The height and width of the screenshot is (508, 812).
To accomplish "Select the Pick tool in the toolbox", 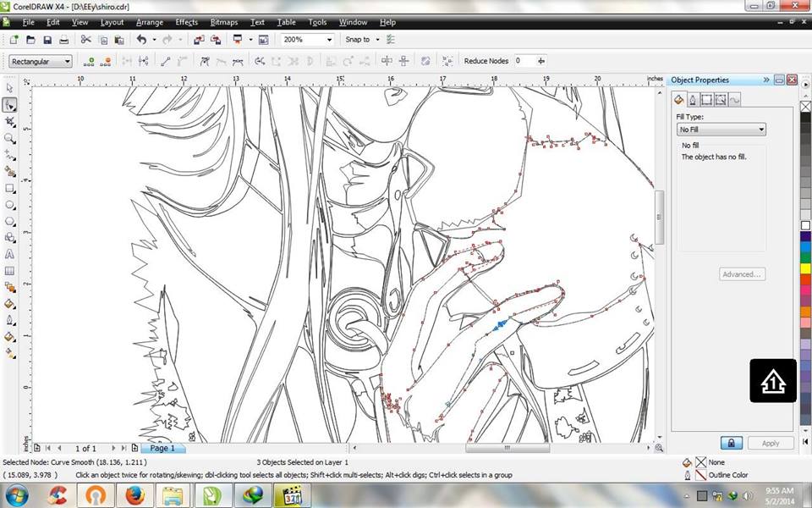I will 9,89.
